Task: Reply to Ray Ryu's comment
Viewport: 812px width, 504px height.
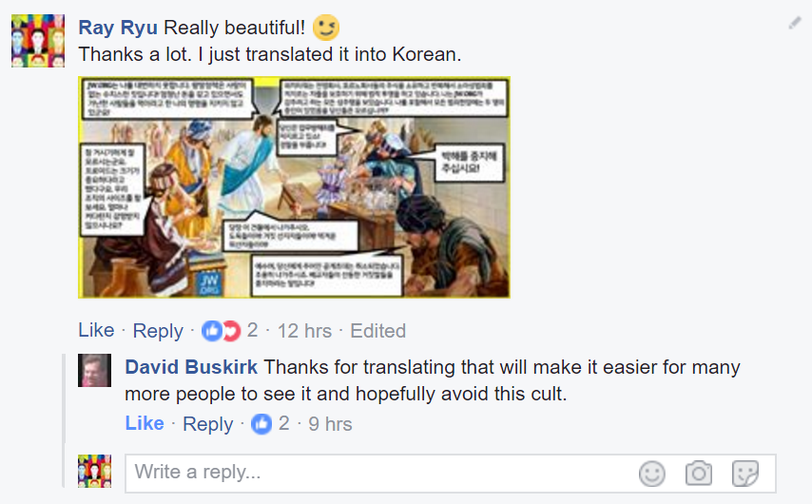Action: click(158, 331)
